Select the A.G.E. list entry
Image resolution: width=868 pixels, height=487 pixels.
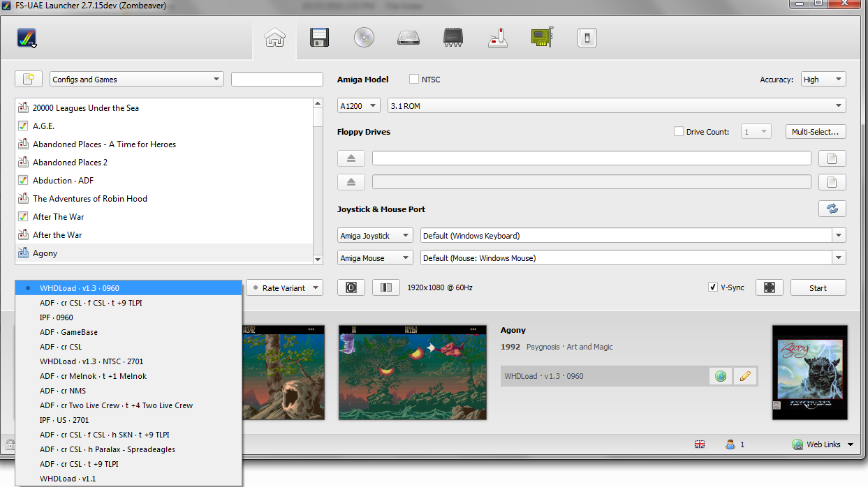164,126
